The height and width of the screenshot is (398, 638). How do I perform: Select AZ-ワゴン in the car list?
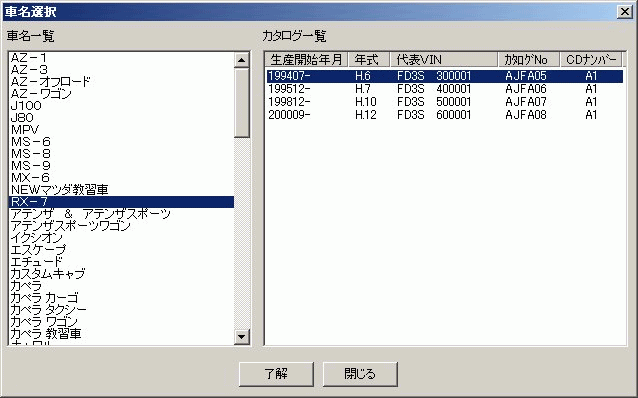pyautogui.click(x=121, y=94)
